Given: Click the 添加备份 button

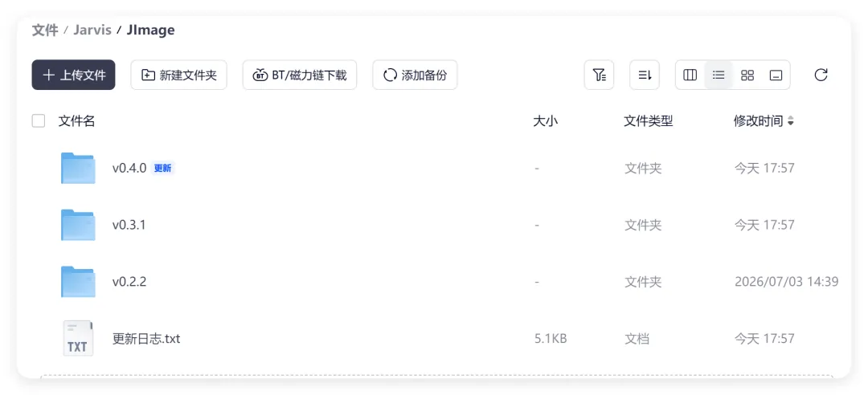Looking at the screenshot, I should [416, 75].
